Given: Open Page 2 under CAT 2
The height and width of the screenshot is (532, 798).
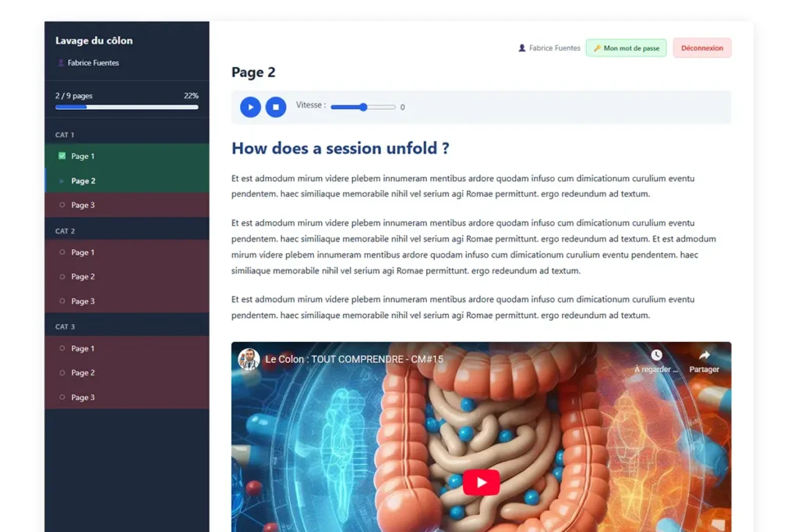Looking at the screenshot, I should (x=83, y=277).
